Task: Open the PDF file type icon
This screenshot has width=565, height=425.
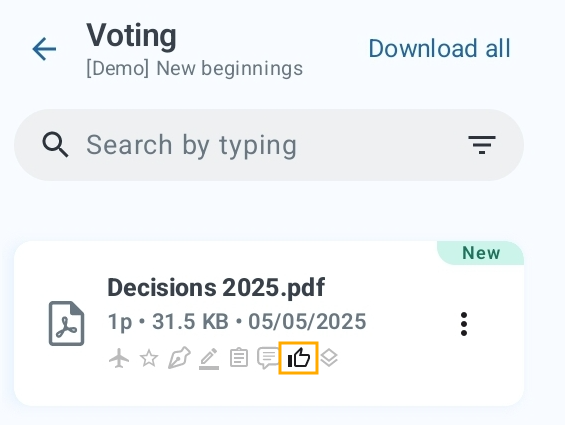Action: point(66,323)
